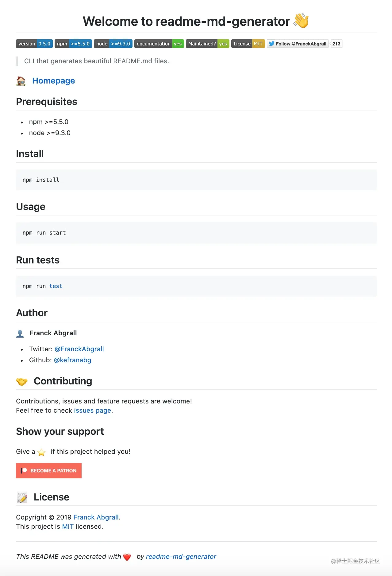Image resolution: width=392 pixels, height=576 pixels.
Task: Open the documentation yes badge
Action: (x=159, y=44)
